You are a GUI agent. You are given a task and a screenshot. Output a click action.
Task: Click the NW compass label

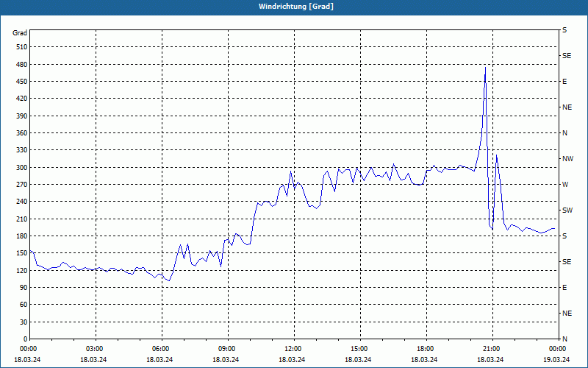click(567, 159)
